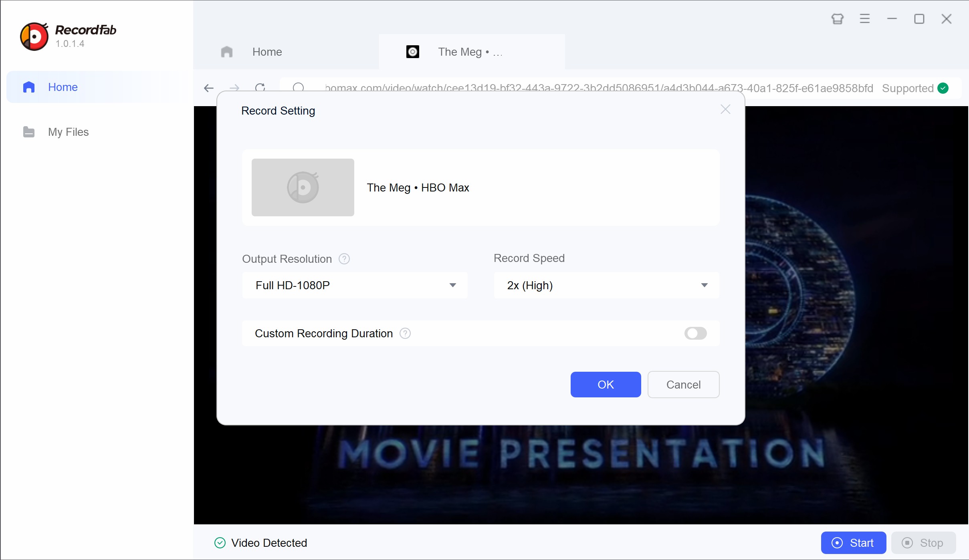The height and width of the screenshot is (560, 969).
Task: Maximize the RecordFab window
Action: 919,19
